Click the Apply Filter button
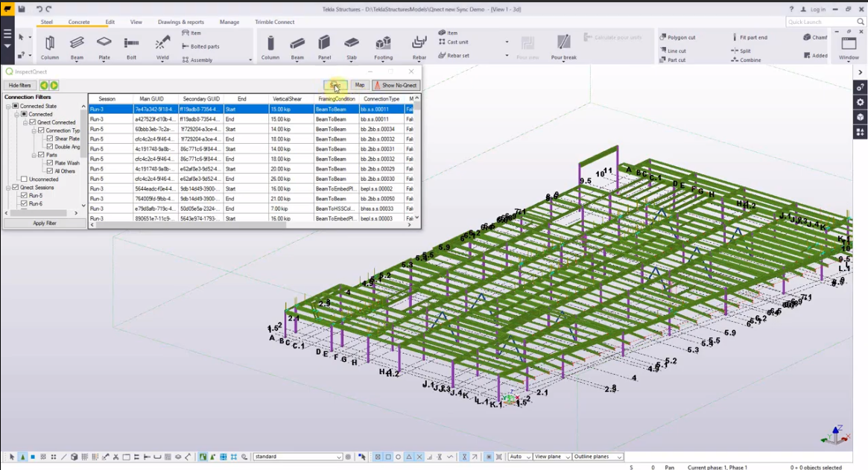868x470 pixels. coord(44,223)
